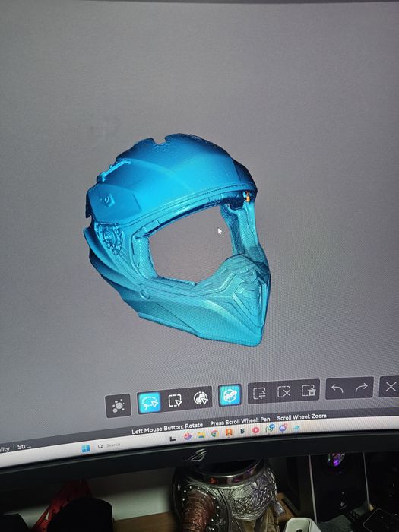The height and width of the screenshot is (532, 399).
Task: Pick the connected-domain selection tool
Action: (x=201, y=398)
